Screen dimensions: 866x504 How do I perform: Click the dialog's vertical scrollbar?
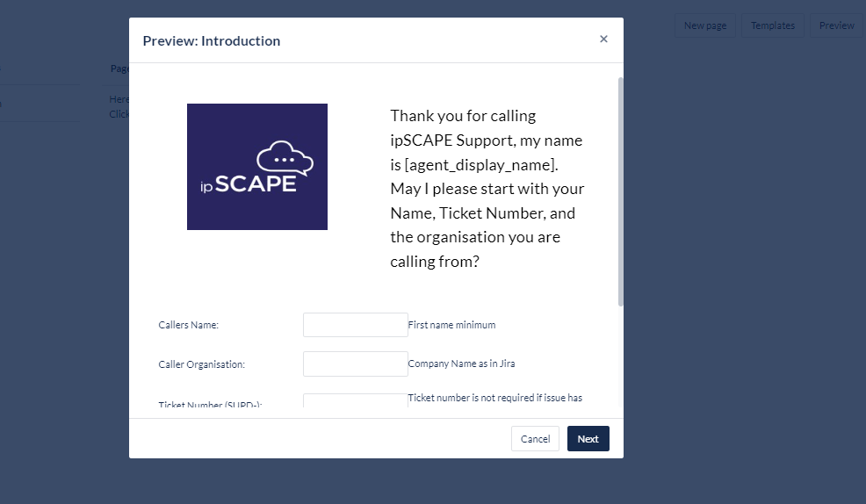click(621, 191)
